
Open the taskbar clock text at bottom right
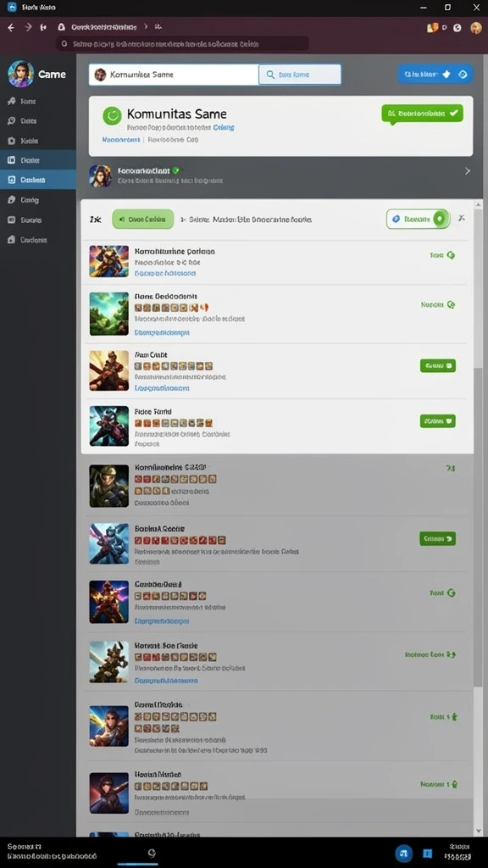pos(457,852)
